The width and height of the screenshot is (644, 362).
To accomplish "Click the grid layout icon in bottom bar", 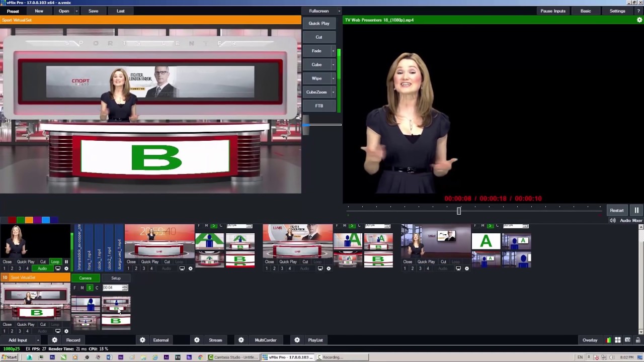I will point(618,340).
